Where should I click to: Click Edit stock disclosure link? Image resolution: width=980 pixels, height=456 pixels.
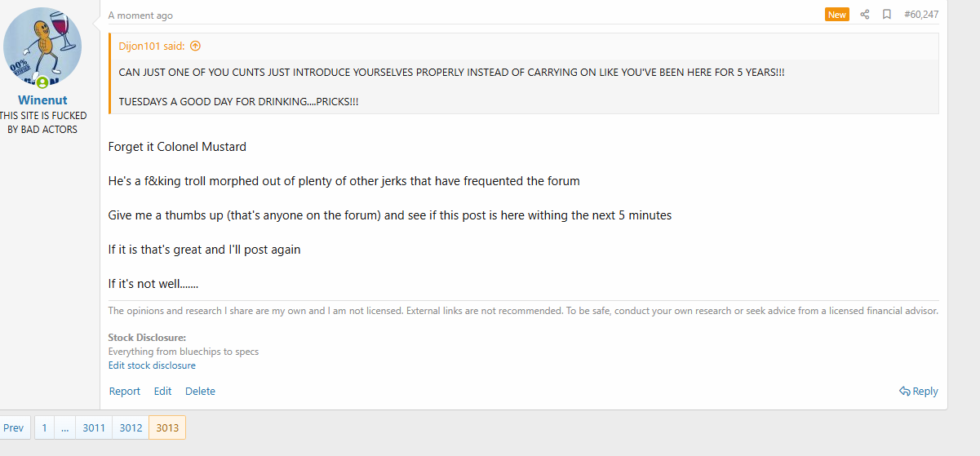click(152, 365)
